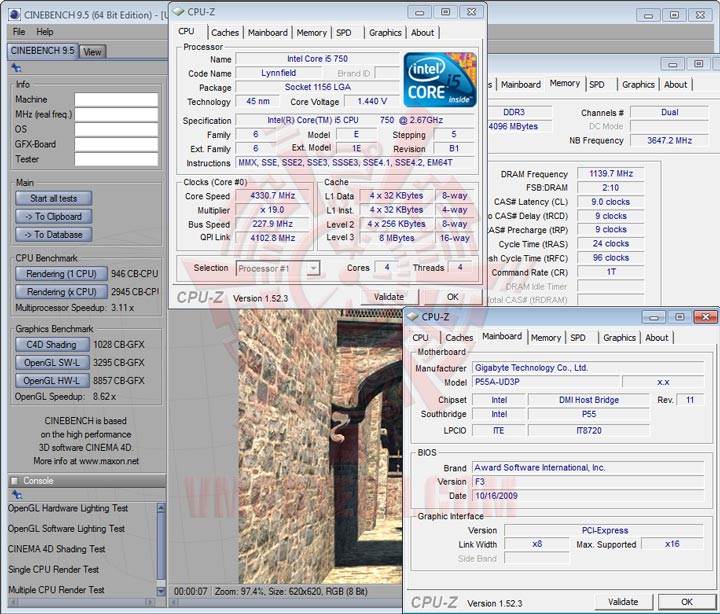
Task: Click the CINEBENCH app icon in title bar
Action: pyautogui.click(x=14, y=15)
